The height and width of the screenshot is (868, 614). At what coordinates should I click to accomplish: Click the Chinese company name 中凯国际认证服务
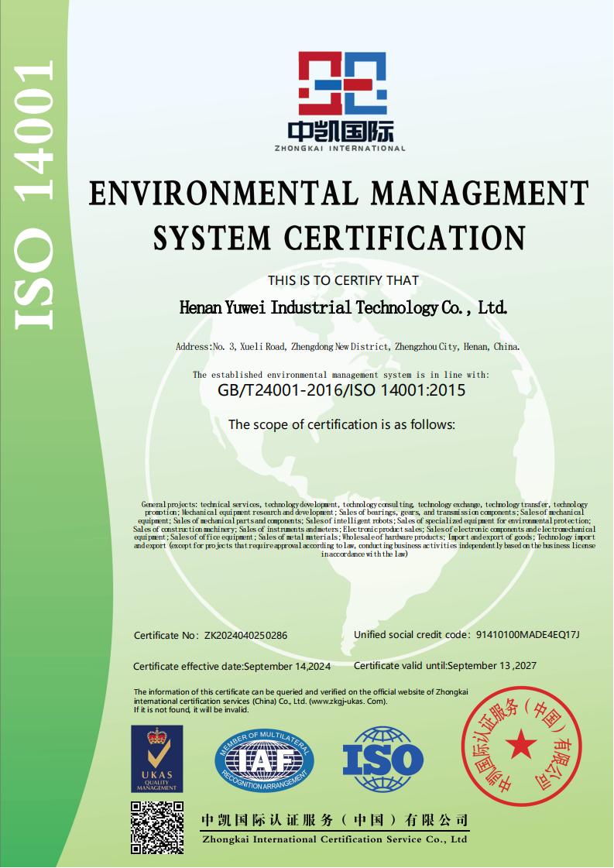pos(335,820)
